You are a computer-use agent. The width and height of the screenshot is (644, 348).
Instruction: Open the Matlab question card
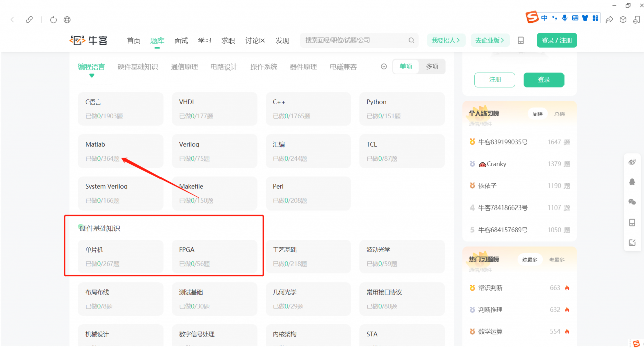click(x=121, y=151)
